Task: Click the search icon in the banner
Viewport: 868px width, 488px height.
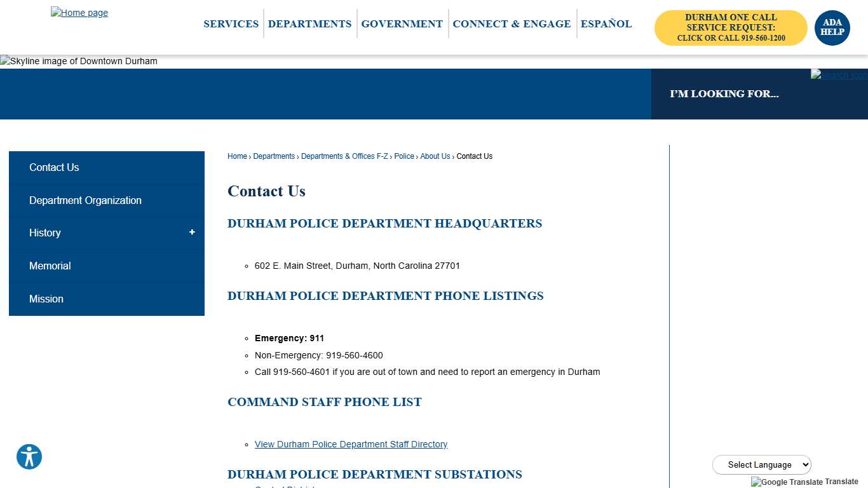Action: tap(837, 74)
